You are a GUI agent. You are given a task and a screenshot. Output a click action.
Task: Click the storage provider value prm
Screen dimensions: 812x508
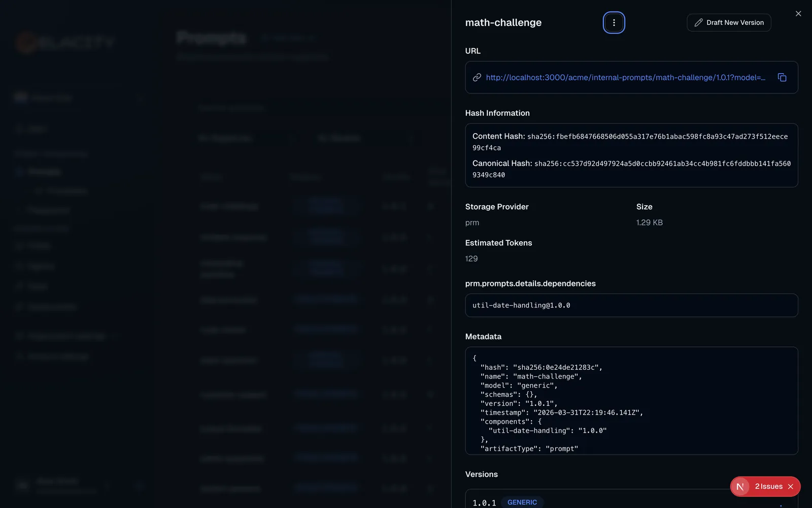point(472,223)
